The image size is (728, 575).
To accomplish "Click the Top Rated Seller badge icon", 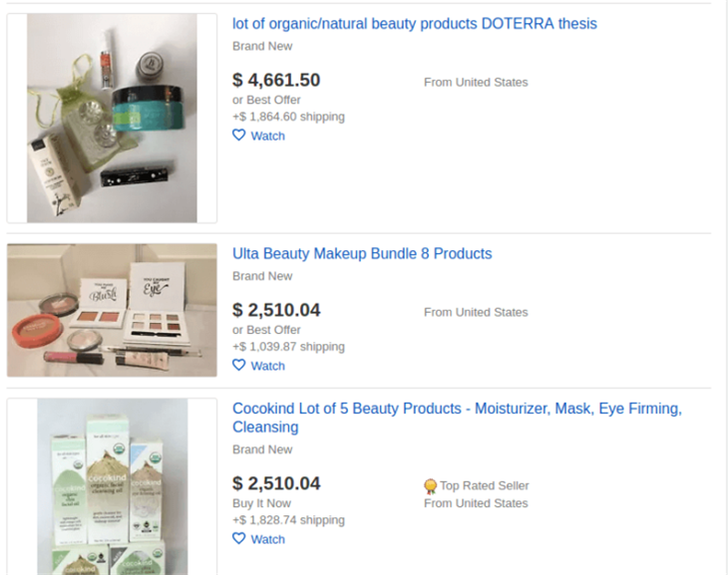I will (431, 486).
